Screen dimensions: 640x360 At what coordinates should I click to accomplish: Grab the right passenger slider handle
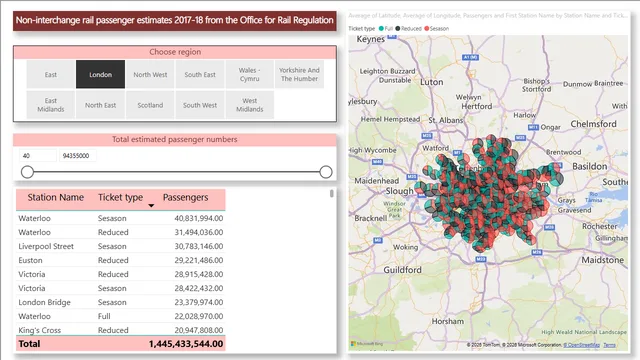point(326,172)
